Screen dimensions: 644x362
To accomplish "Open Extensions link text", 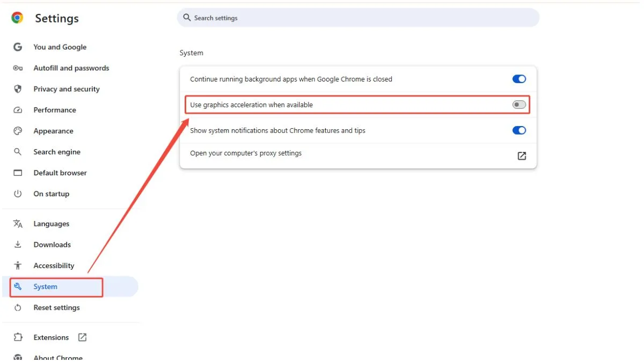I will [x=51, y=337].
